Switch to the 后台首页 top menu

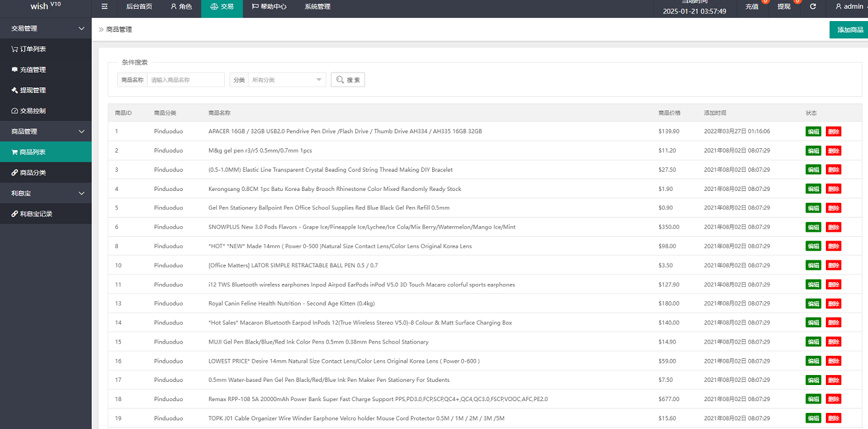(139, 7)
